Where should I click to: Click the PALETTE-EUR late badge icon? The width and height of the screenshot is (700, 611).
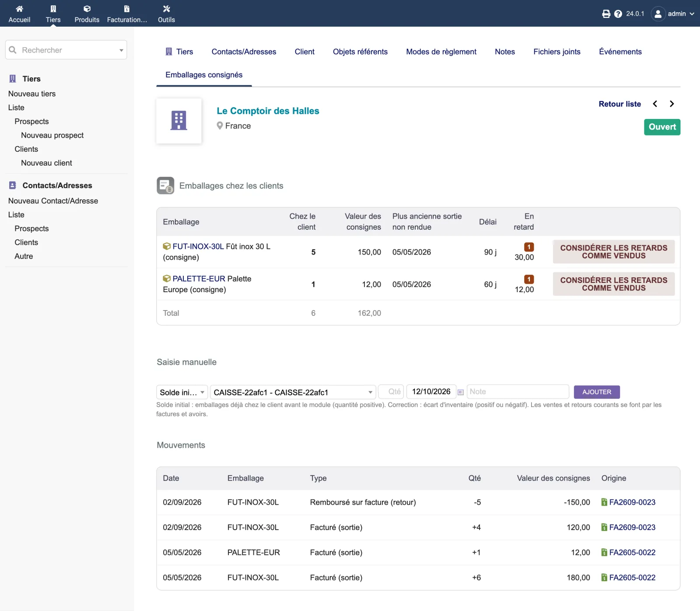[529, 279]
